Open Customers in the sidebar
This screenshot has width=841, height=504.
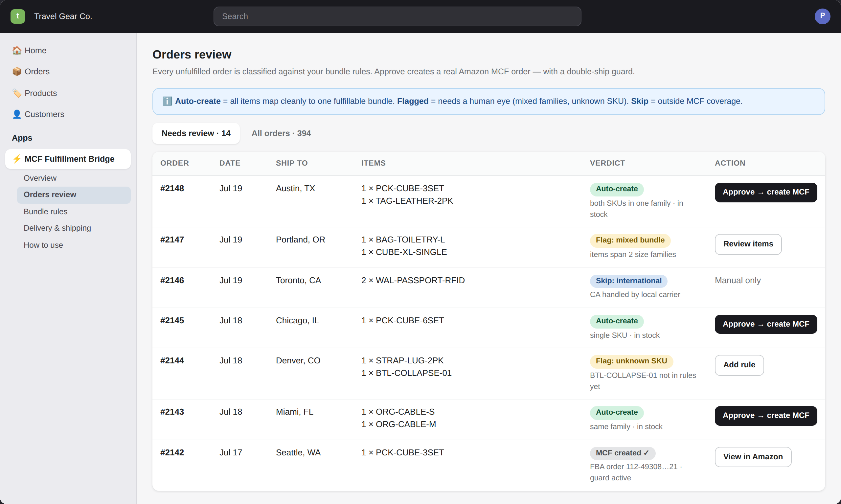click(44, 114)
